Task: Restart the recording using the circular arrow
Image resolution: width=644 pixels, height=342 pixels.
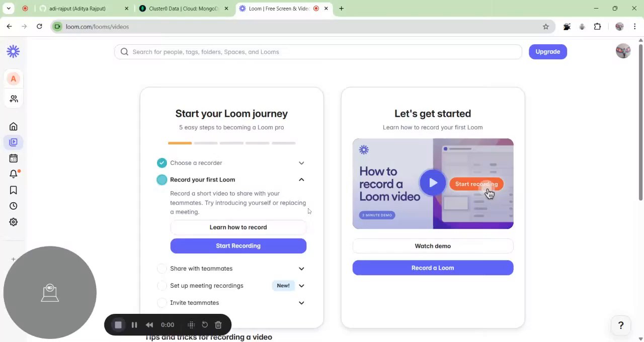Action: 205,325
